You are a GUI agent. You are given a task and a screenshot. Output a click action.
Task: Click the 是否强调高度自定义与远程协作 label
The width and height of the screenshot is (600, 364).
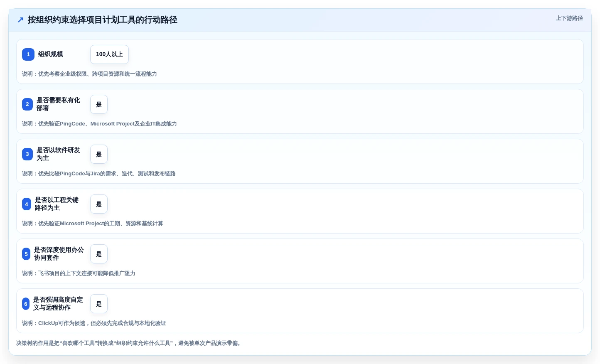pyautogui.click(x=58, y=304)
